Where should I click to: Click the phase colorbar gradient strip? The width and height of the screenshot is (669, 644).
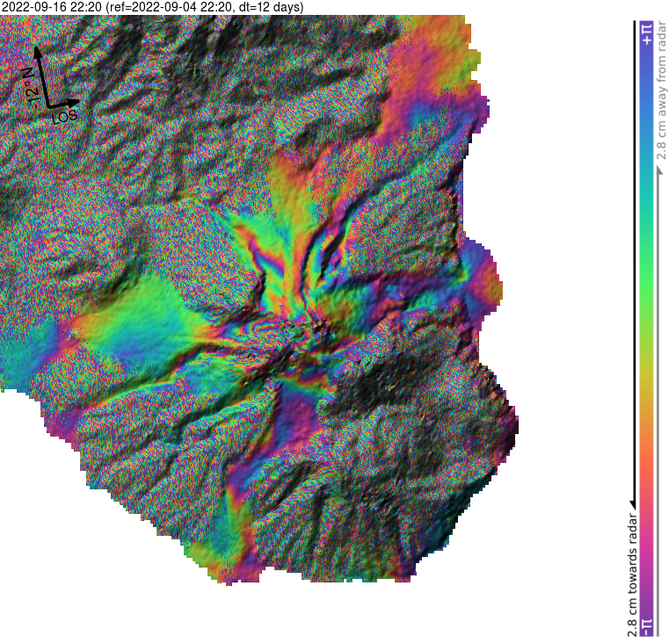coord(647,329)
